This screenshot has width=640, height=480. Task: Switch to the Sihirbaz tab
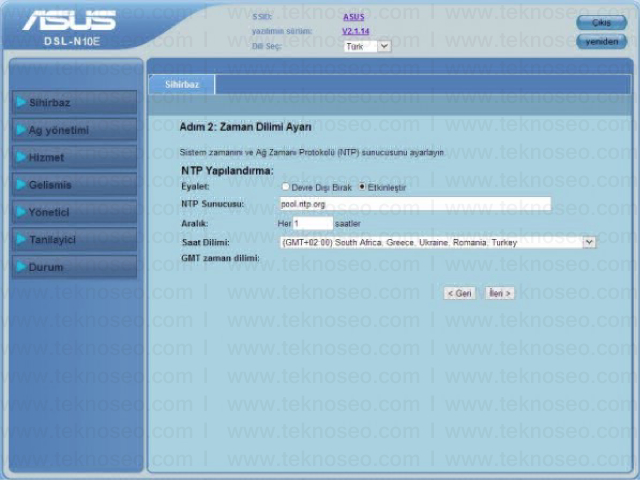[x=182, y=84]
